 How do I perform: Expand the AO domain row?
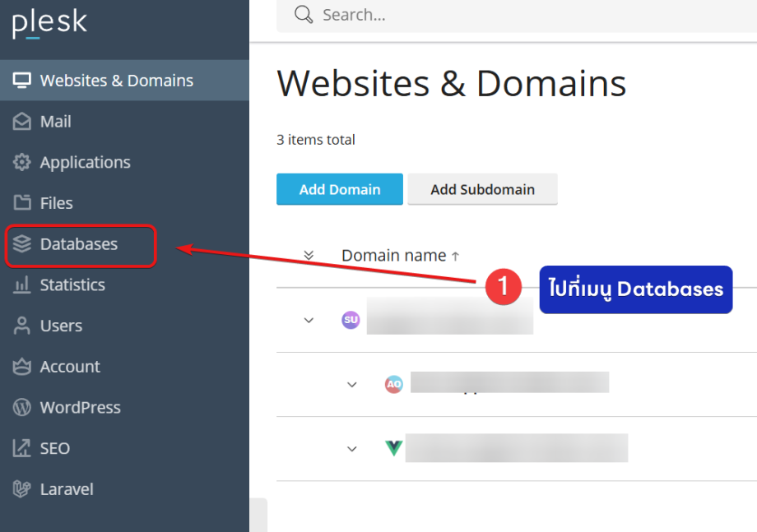352,385
